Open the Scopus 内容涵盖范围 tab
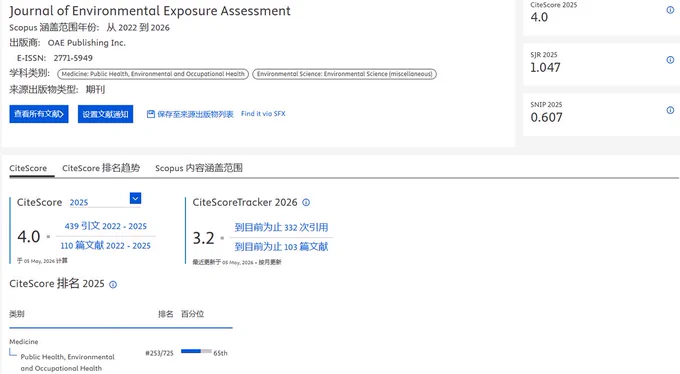The height and width of the screenshot is (374, 680). 199,168
